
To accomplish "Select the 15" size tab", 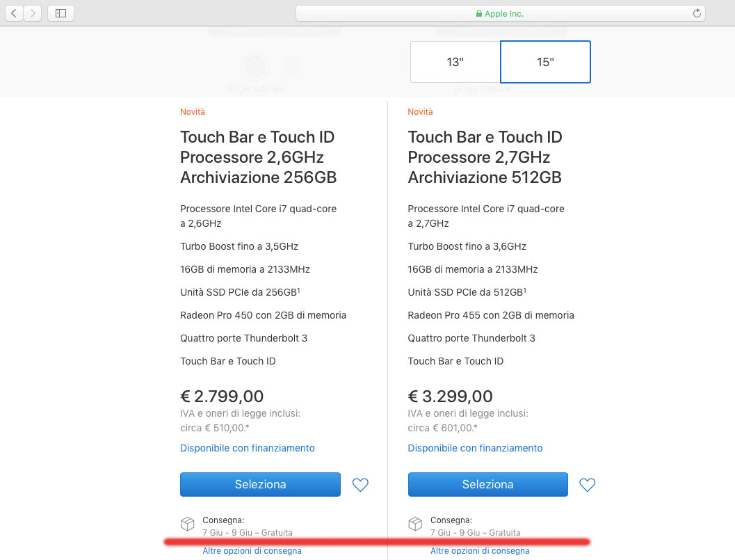I will coord(545,62).
